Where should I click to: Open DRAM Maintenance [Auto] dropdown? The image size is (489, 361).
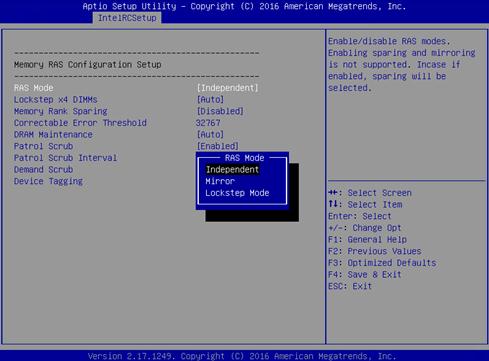click(210, 135)
